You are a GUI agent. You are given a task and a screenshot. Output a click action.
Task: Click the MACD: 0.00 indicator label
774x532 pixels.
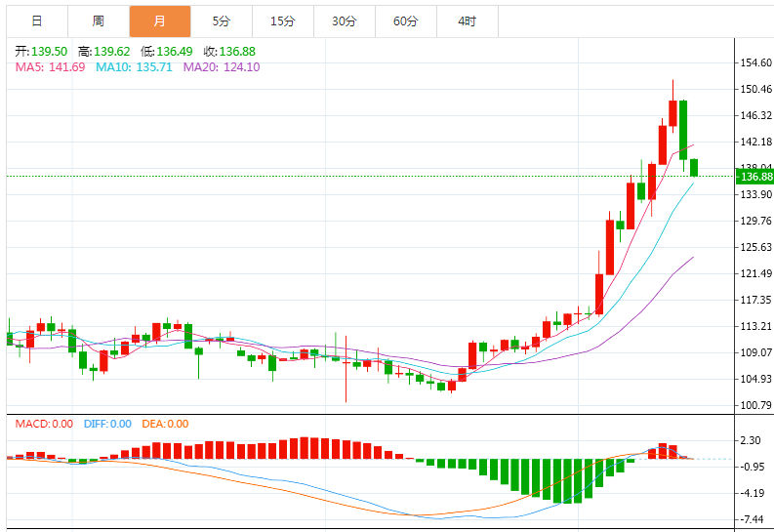click(x=43, y=424)
